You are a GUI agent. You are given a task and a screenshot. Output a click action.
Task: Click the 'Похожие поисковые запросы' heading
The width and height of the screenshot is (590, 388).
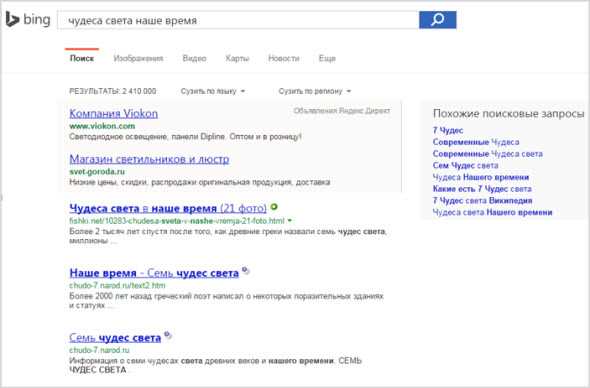(x=508, y=113)
